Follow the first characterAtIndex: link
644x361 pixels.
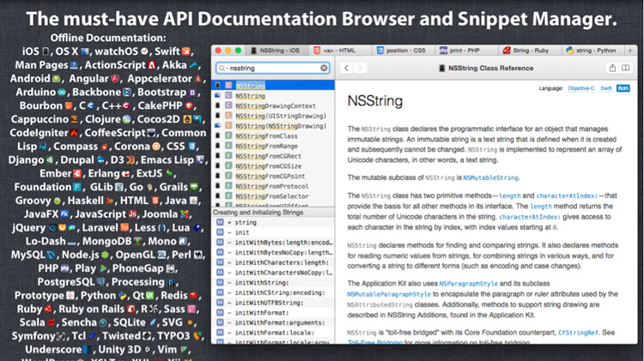click(568, 196)
